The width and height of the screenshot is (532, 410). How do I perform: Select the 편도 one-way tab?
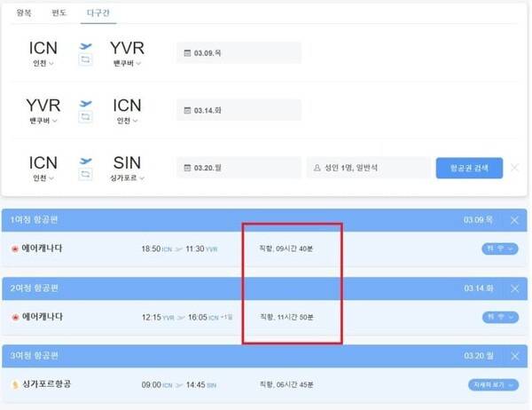58,14
